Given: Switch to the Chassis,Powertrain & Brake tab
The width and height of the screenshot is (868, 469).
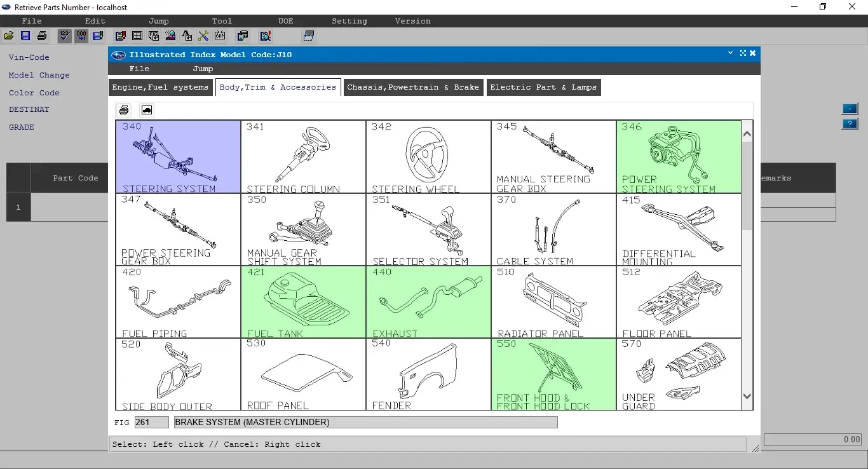Looking at the screenshot, I should [413, 87].
